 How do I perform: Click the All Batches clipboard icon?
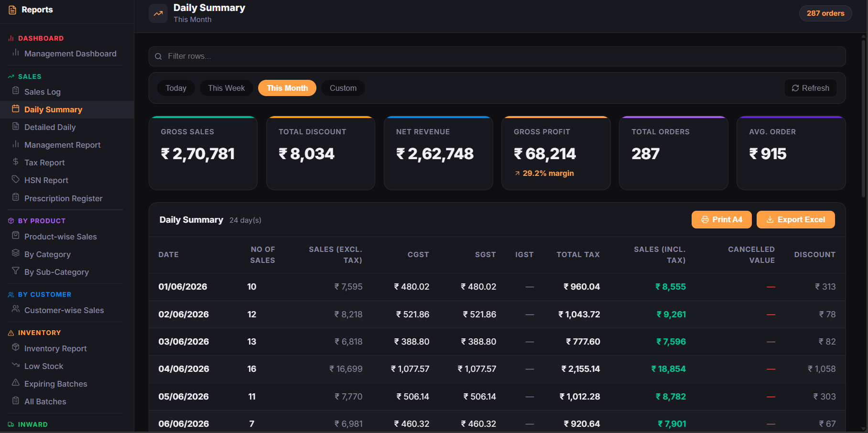16,401
